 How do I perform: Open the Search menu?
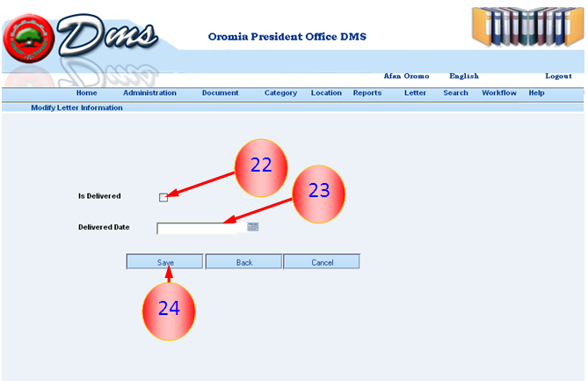[455, 92]
